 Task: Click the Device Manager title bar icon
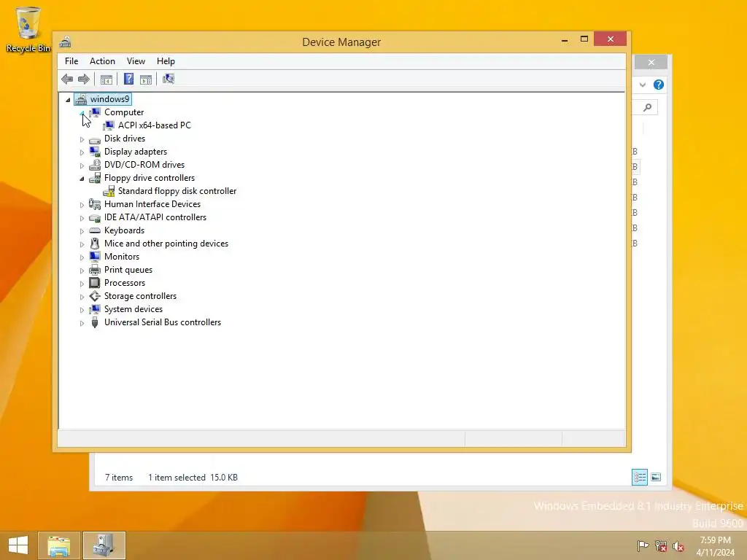65,42
